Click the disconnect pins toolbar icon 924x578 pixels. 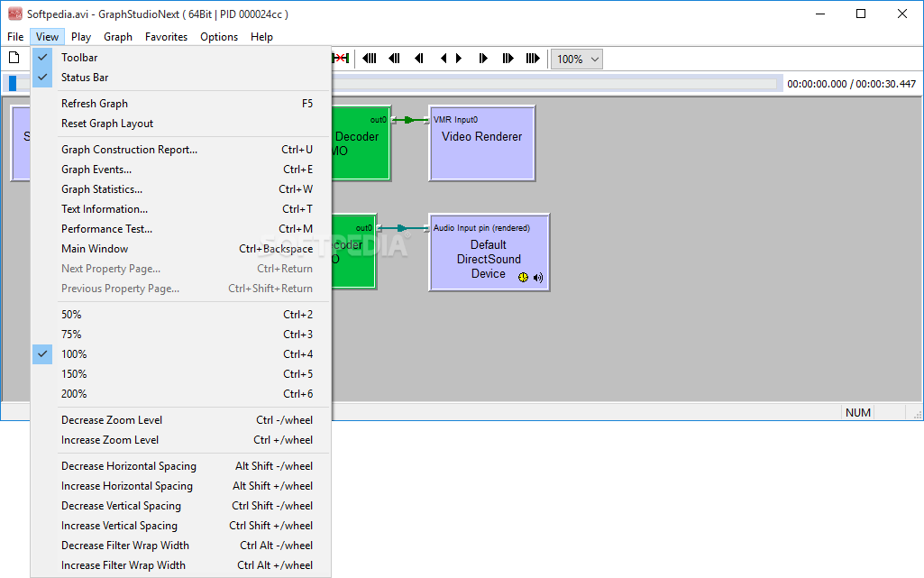(341, 58)
